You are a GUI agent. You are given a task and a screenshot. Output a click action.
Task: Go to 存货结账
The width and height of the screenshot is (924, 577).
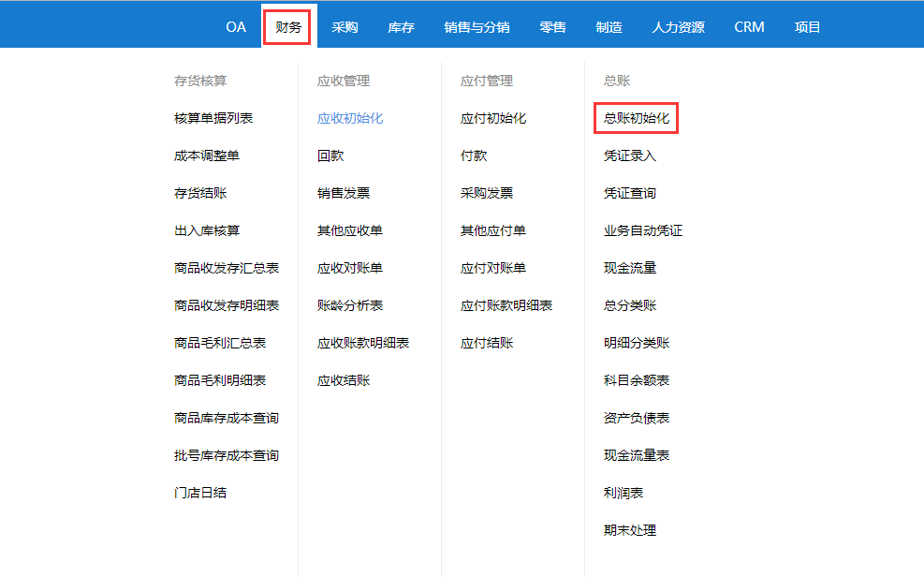point(200,193)
